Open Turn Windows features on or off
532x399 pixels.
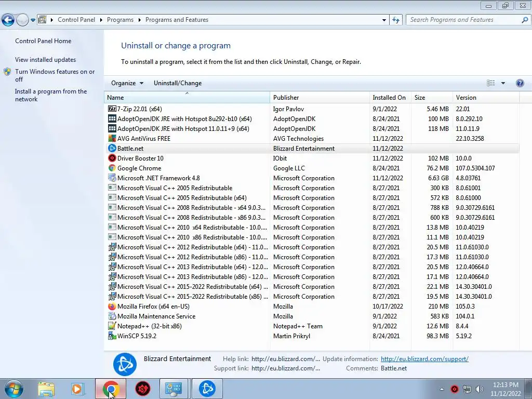coord(55,75)
